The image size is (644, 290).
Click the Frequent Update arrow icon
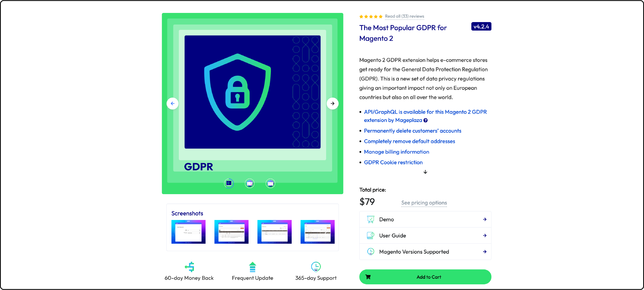(x=252, y=267)
